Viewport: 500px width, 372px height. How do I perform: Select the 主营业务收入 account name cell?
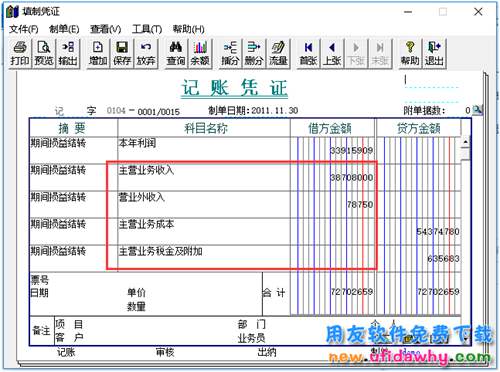pos(204,177)
